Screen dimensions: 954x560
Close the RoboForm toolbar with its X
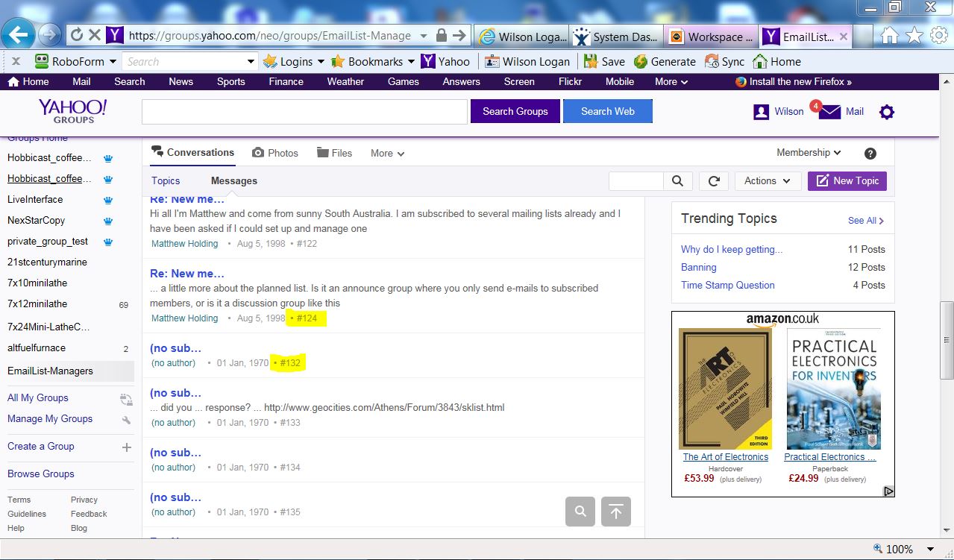coord(16,61)
